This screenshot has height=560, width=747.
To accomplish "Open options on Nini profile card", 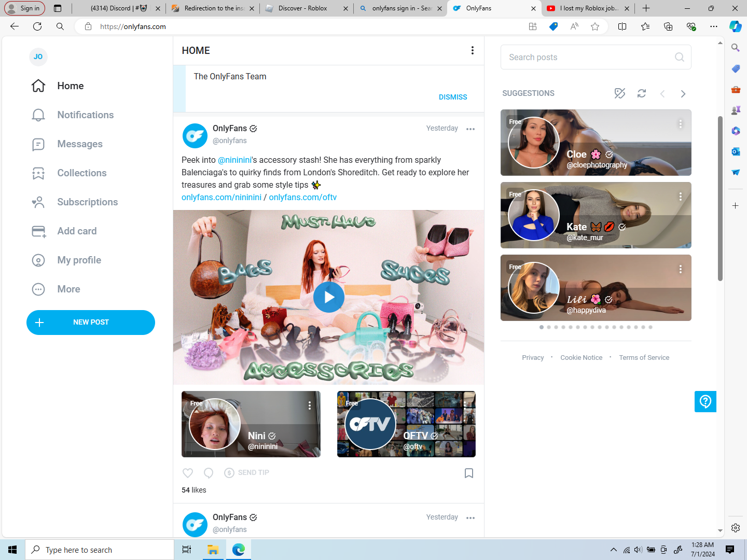I will coord(310,405).
